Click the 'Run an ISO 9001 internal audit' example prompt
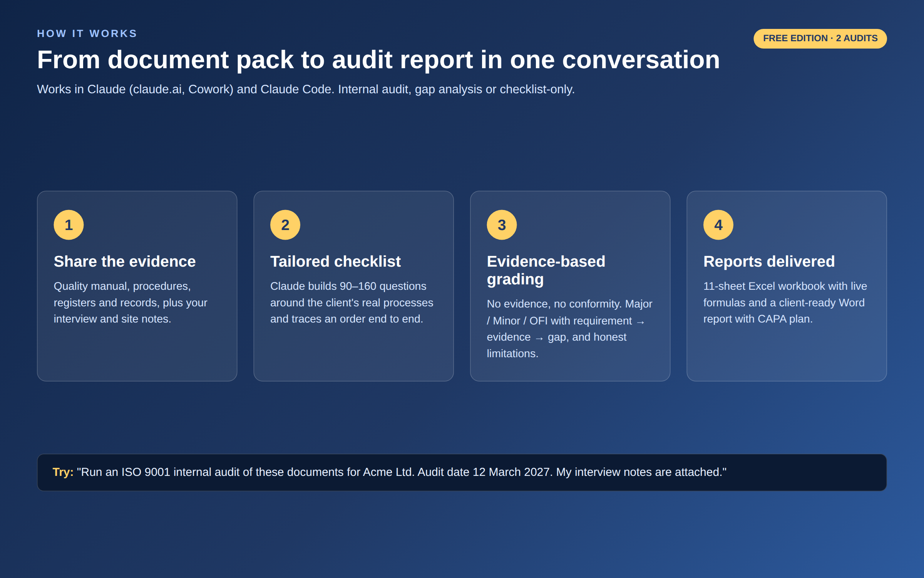The height and width of the screenshot is (578, 924). [402, 472]
